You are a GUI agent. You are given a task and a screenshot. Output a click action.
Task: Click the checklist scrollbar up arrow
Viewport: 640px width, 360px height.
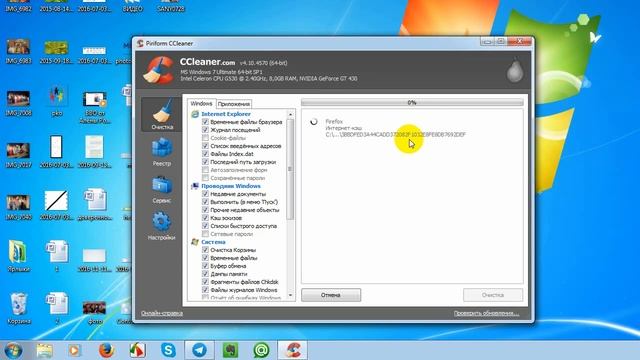[290, 114]
